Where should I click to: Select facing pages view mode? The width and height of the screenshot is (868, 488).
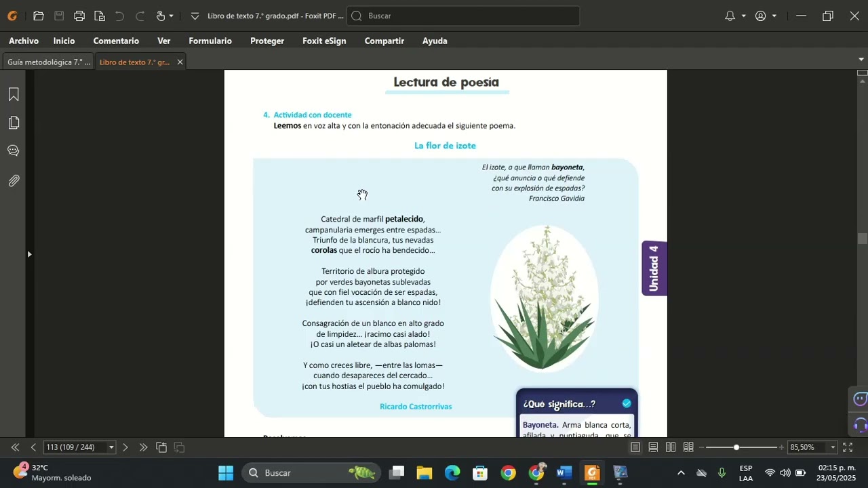[671, 447]
